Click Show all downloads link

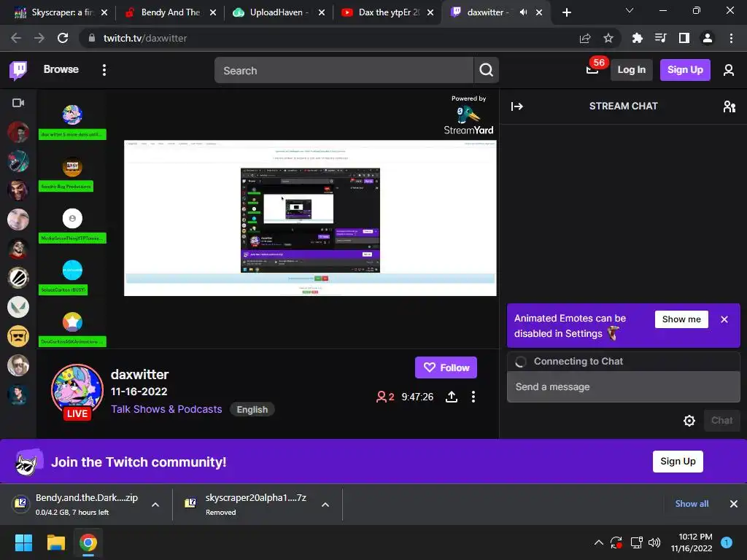(x=692, y=504)
